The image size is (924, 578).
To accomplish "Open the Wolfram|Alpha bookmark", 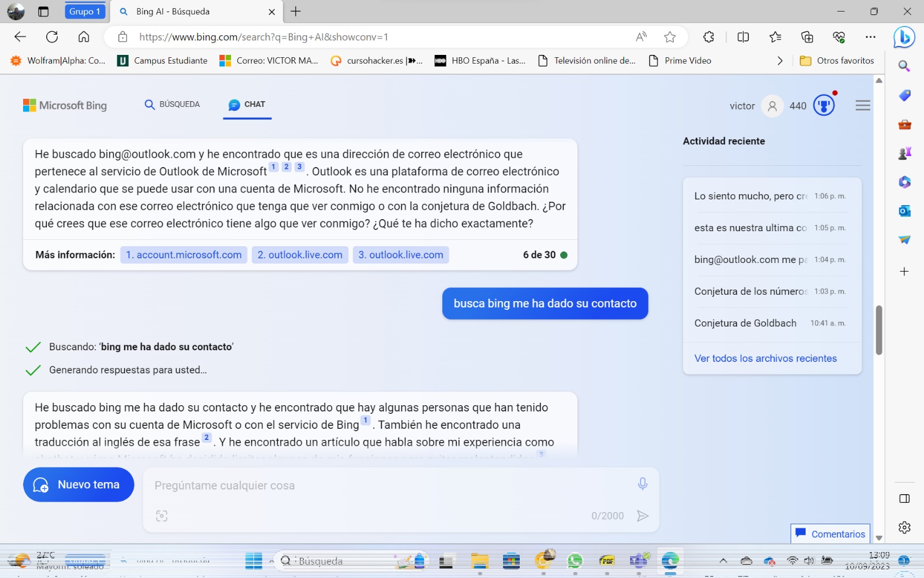I will pos(58,61).
